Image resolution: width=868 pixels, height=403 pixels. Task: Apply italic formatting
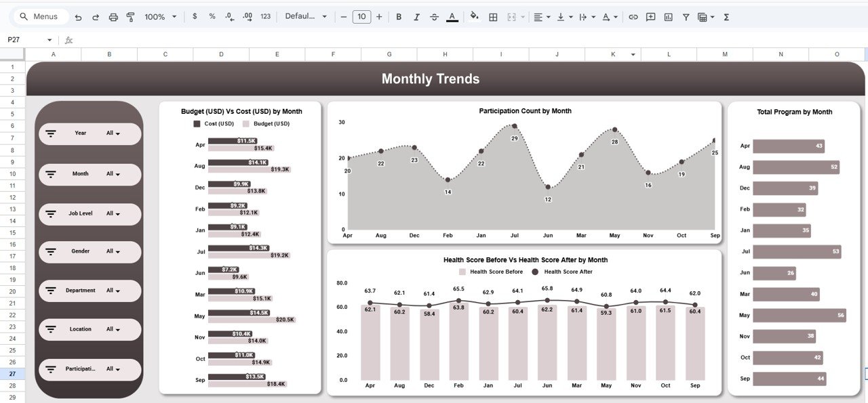click(x=416, y=16)
